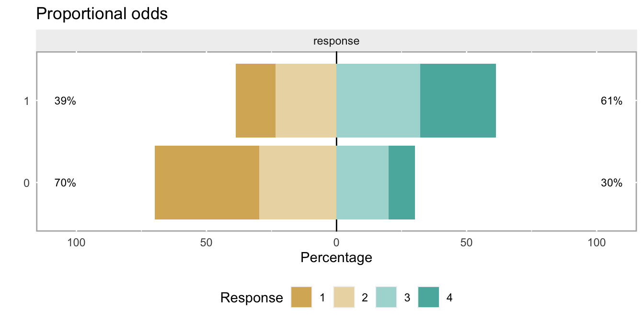The height and width of the screenshot is (322, 644).
Task: Click the 'Response' legend title
Action: tap(252, 298)
